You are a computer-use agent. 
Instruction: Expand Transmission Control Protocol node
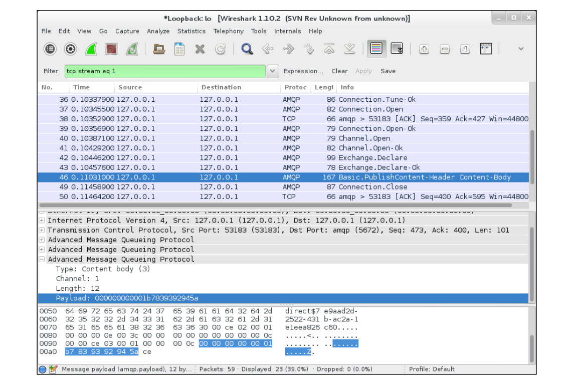[x=42, y=230]
